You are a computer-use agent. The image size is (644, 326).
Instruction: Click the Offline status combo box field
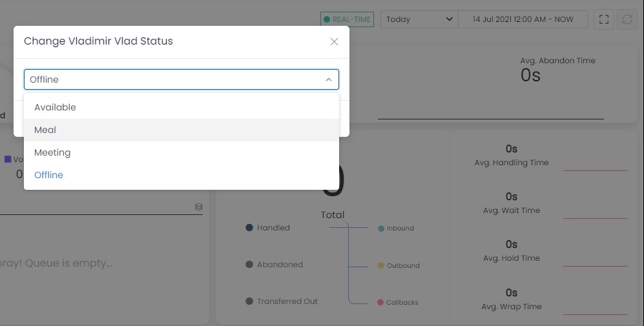click(181, 79)
